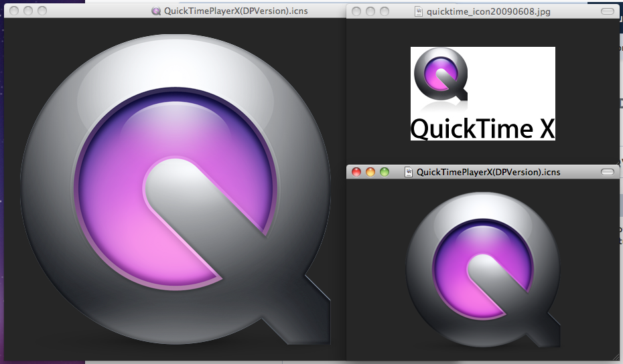
Task: Click the title text of the large left icns window
Action: point(236,11)
